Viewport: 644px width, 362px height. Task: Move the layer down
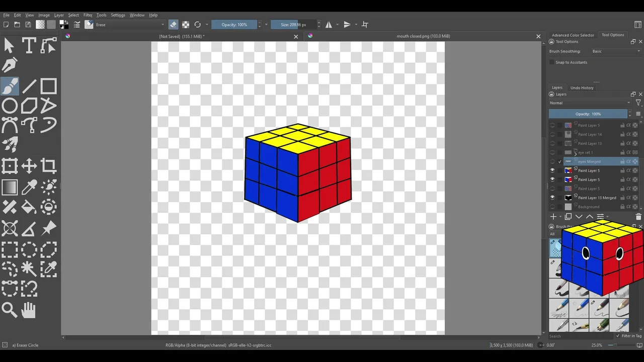click(x=579, y=217)
